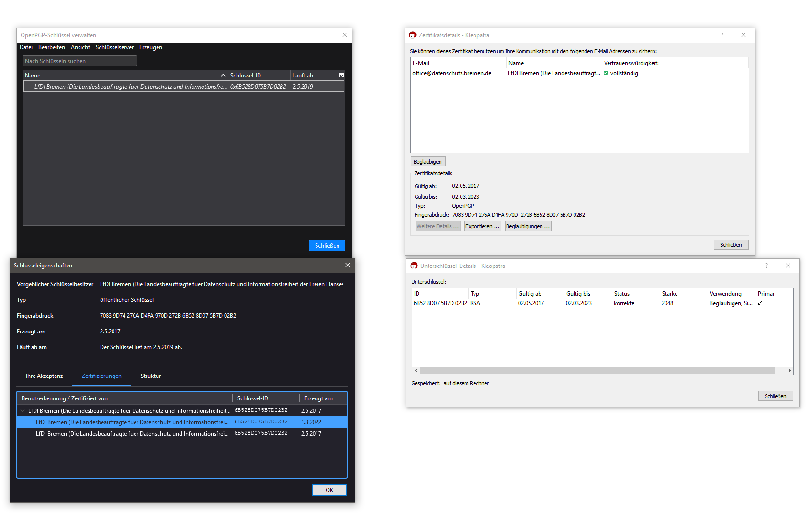Close the Zertifikatsdetails window
The width and height of the screenshot is (812, 520).
(744, 35)
